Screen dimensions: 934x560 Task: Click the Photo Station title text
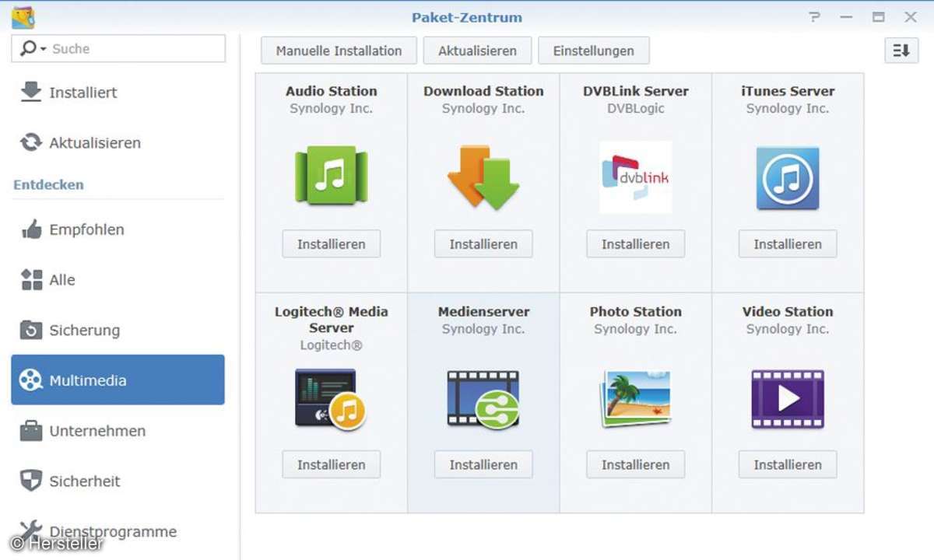pos(635,312)
